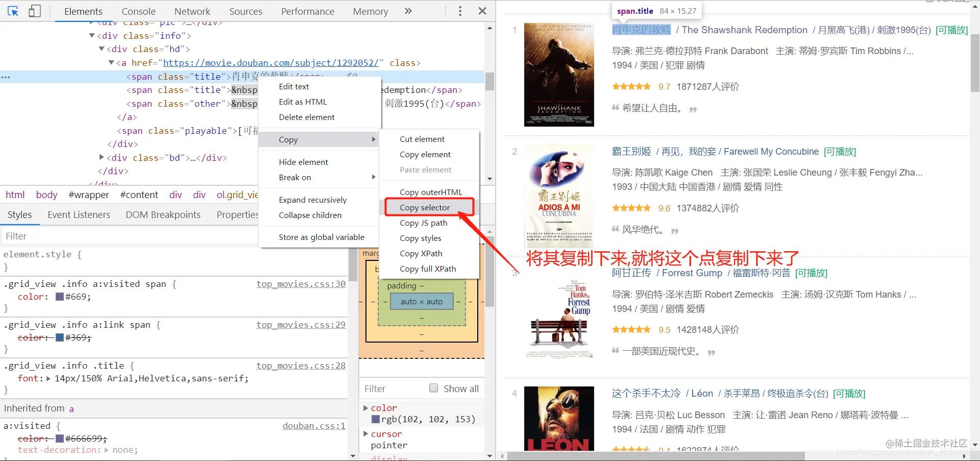This screenshot has width=980, height=461.
Task: Open the DOM Breakpoints tab
Action: point(163,215)
